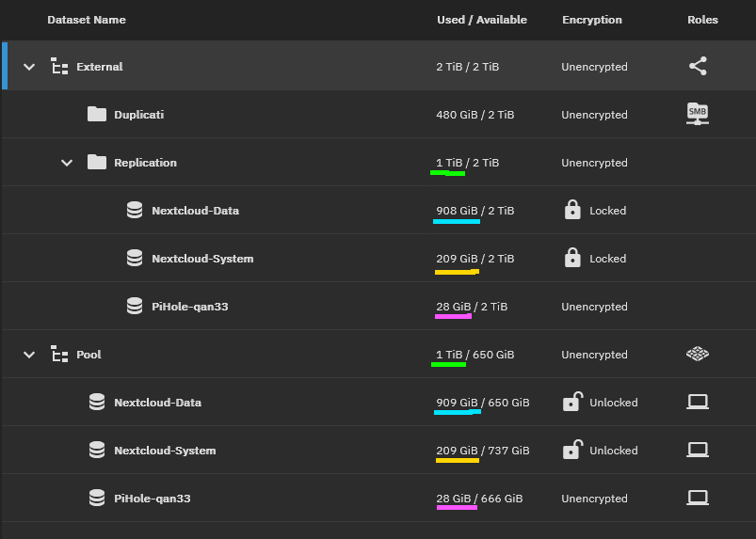Click the lock icon on Nextcloud-System Locked row
756x539 pixels.
pyautogui.click(x=572, y=258)
